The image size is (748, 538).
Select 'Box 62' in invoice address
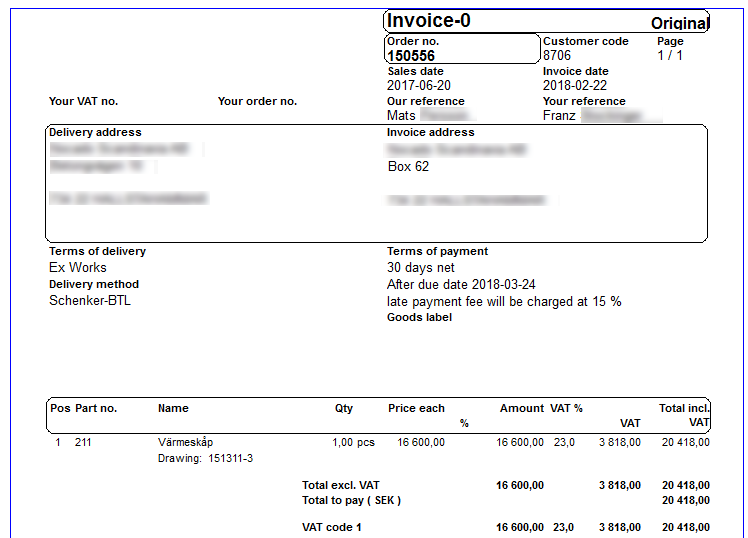coord(408,167)
